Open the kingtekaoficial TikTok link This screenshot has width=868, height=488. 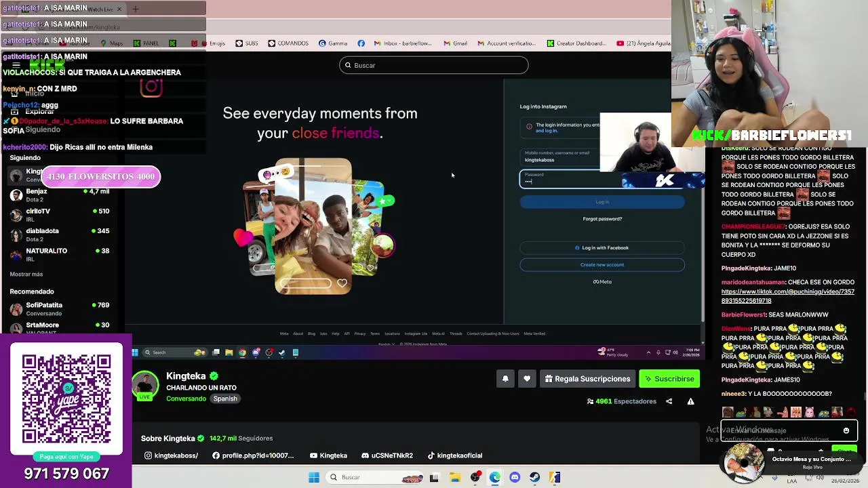click(454, 455)
